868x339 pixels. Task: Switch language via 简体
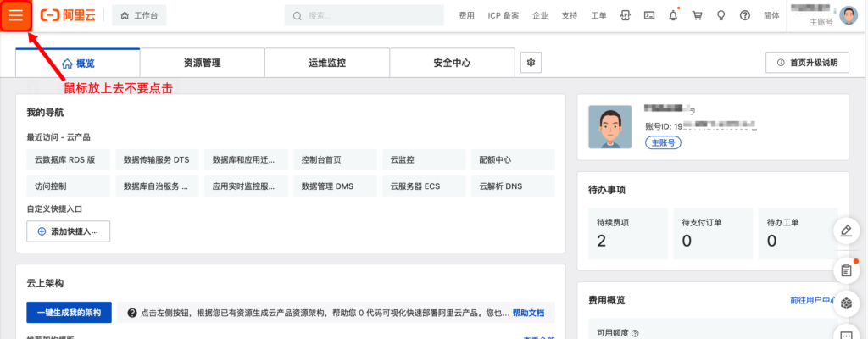click(771, 15)
